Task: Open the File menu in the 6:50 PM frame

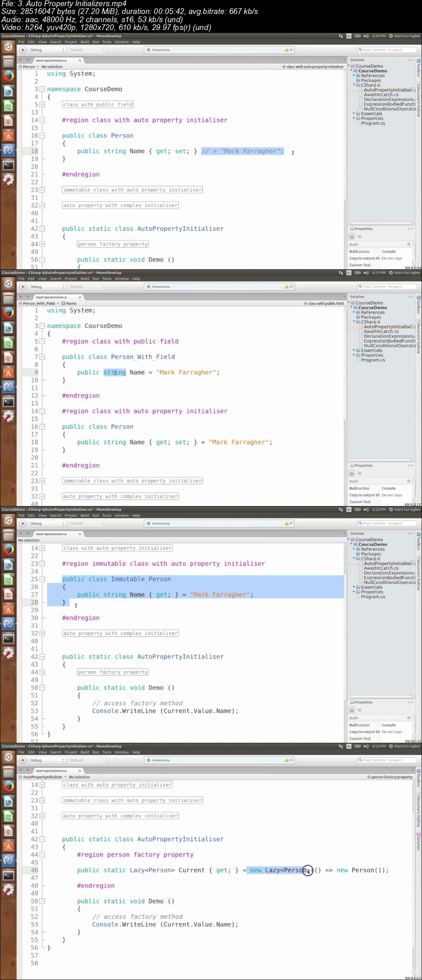Action: 21,42
